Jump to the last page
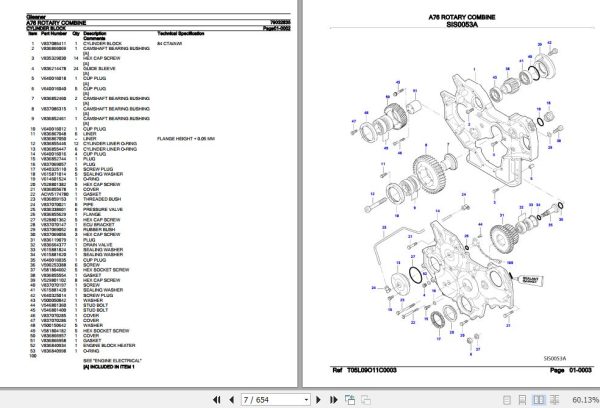 (x=333, y=400)
